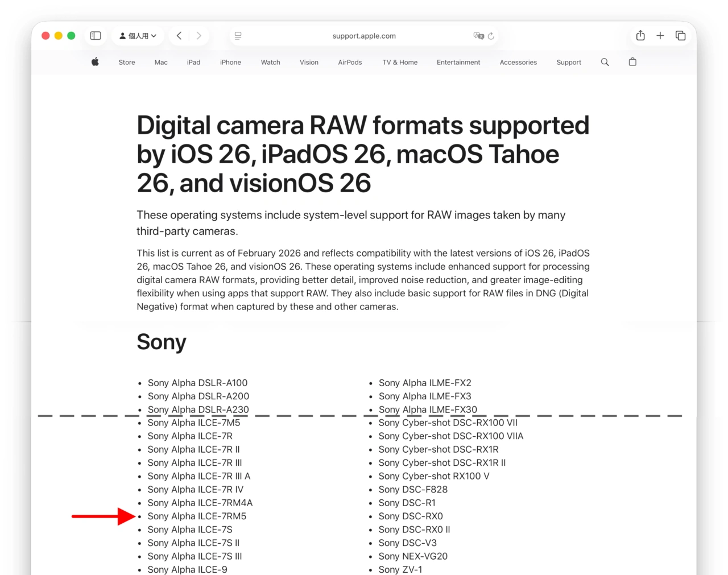The image size is (728, 575).
Task: Open the Share menu
Action: (x=640, y=36)
